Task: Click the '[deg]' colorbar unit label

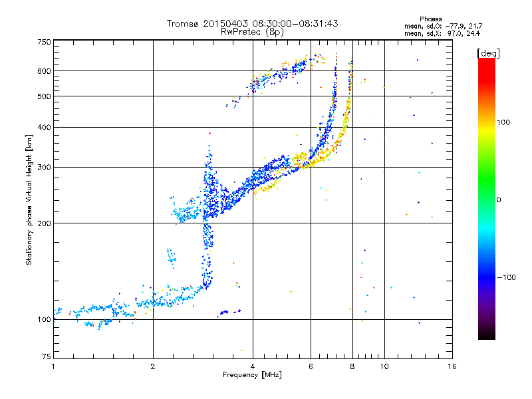Action: [x=488, y=53]
